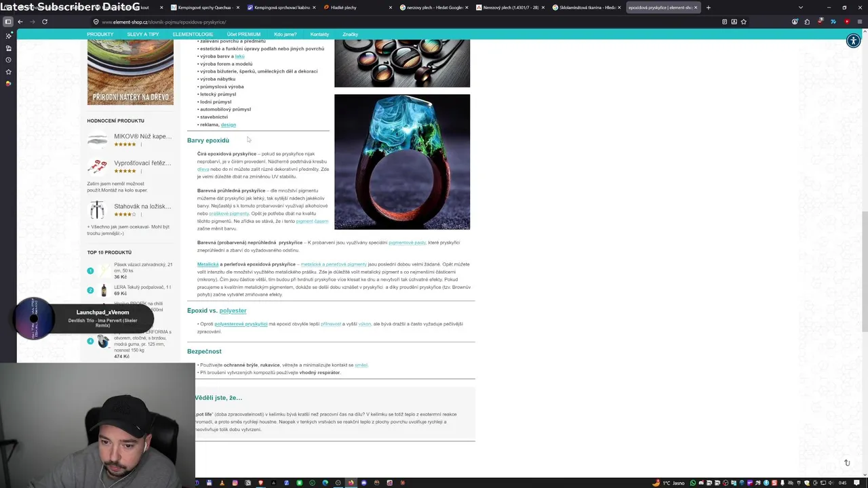Open the history clock icon in sidebar

point(8,60)
